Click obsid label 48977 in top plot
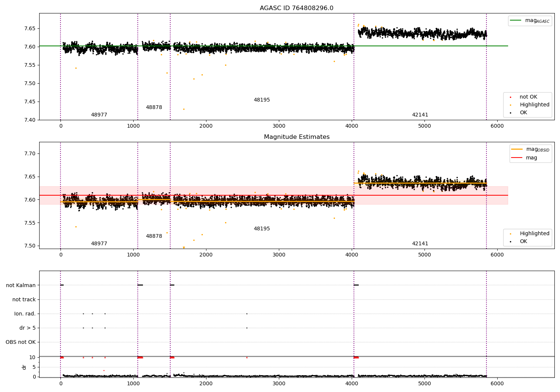 tap(99, 115)
